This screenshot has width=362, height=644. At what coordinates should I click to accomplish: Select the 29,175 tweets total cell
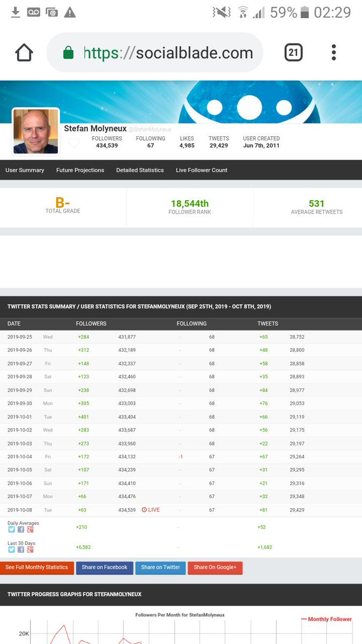click(x=297, y=430)
